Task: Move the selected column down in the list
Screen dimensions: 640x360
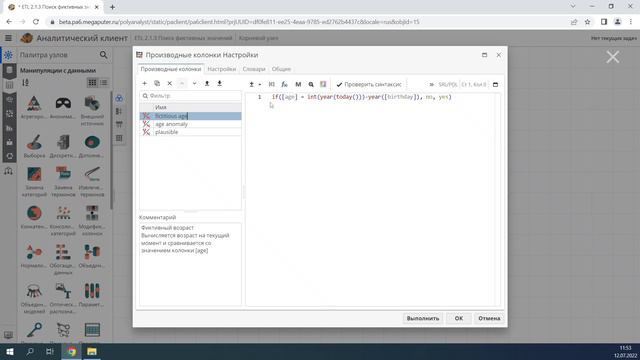Action: (x=195, y=83)
